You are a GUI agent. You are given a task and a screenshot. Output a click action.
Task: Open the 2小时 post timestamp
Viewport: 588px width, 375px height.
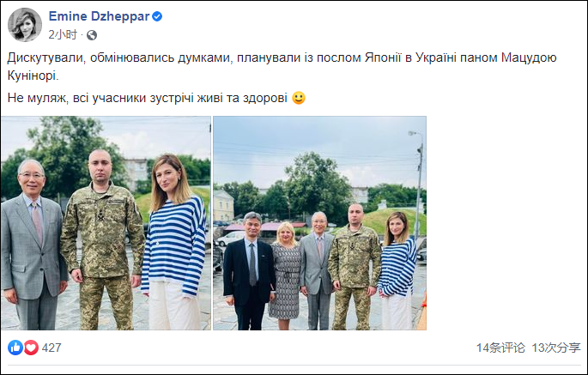pyautogui.click(x=63, y=35)
